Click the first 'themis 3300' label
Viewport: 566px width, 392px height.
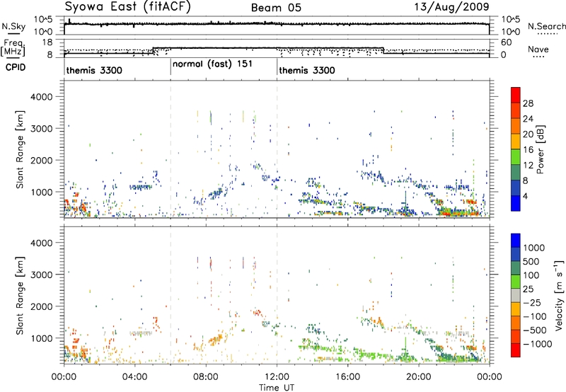94,70
